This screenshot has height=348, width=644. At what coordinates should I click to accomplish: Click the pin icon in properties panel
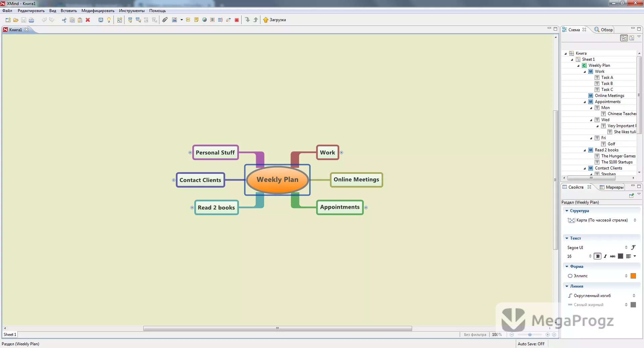631,195
